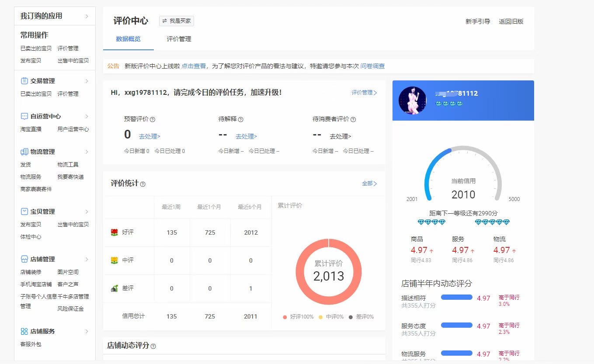This screenshot has height=364, width=594.
Task: Open 淘宝直播 in sidebar
Action: [x=31, y=129]
